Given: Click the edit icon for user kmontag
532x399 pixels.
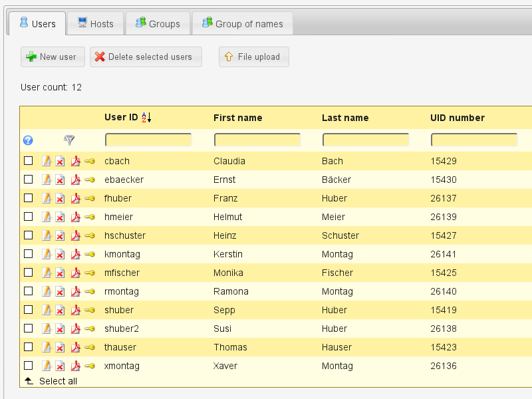Looking at the screenshot, I should (47, 254).
